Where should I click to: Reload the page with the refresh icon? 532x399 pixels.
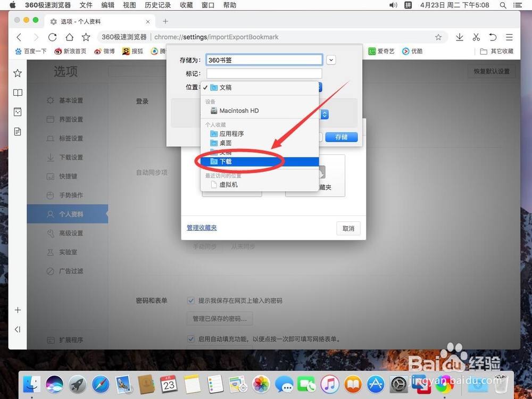point(52,37)
